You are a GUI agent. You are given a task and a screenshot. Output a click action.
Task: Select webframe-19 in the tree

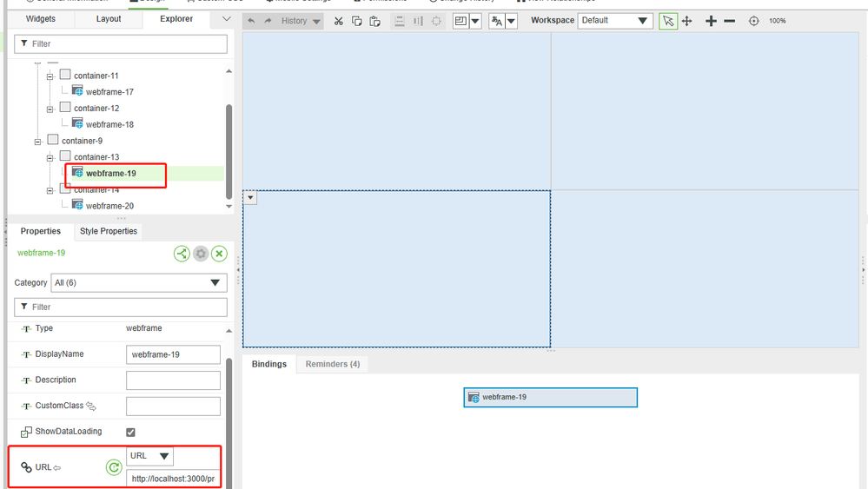pos(110,173)
